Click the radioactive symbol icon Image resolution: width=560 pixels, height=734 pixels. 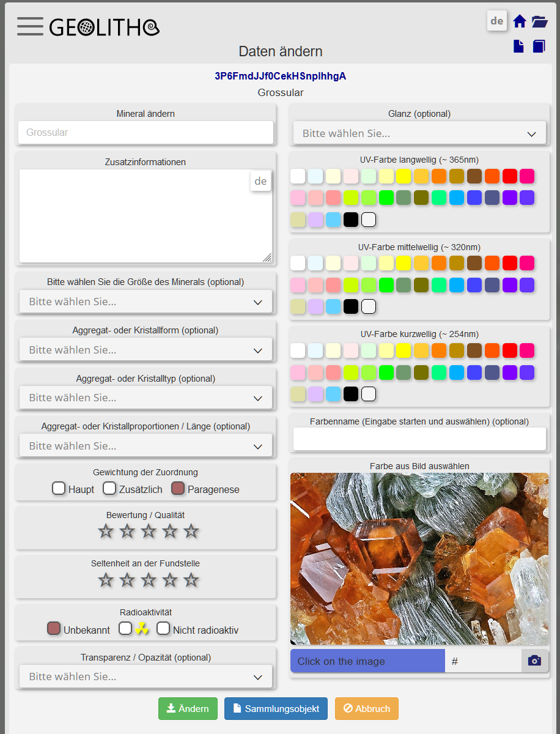pos(142,628)
